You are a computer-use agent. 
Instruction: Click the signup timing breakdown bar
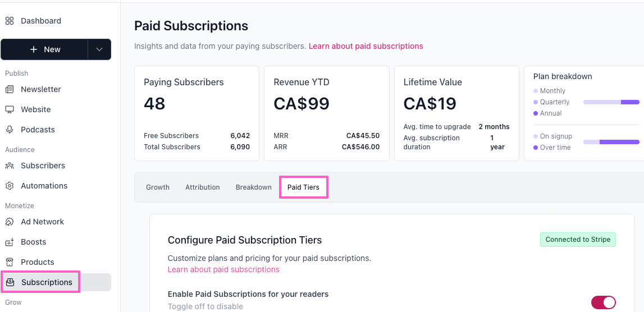click(x=611, y=142)
